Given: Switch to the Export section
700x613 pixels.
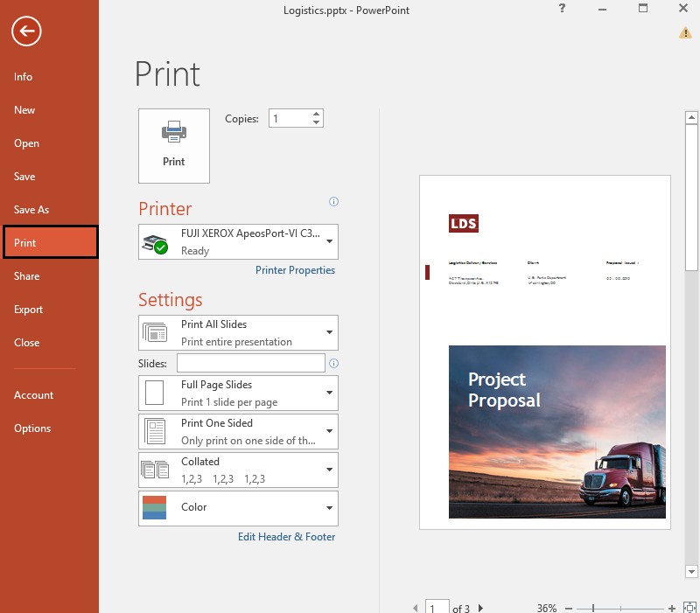Looking at the screenshot, I should click(x=28, y=309).
